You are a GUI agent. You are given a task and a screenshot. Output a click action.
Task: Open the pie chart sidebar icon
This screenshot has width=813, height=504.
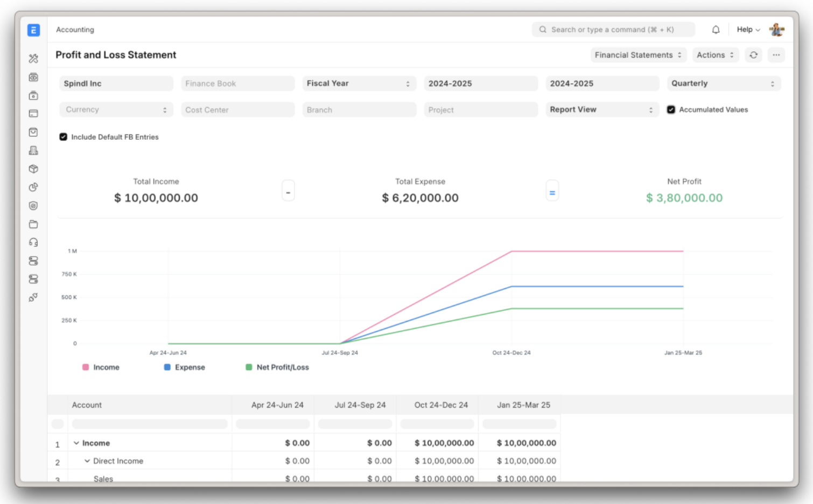33,187
